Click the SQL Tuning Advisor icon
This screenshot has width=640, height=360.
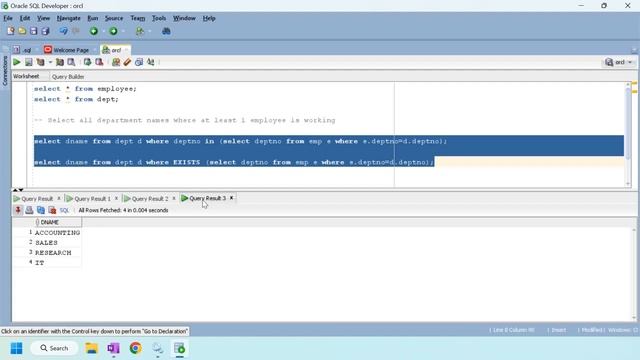71,62
